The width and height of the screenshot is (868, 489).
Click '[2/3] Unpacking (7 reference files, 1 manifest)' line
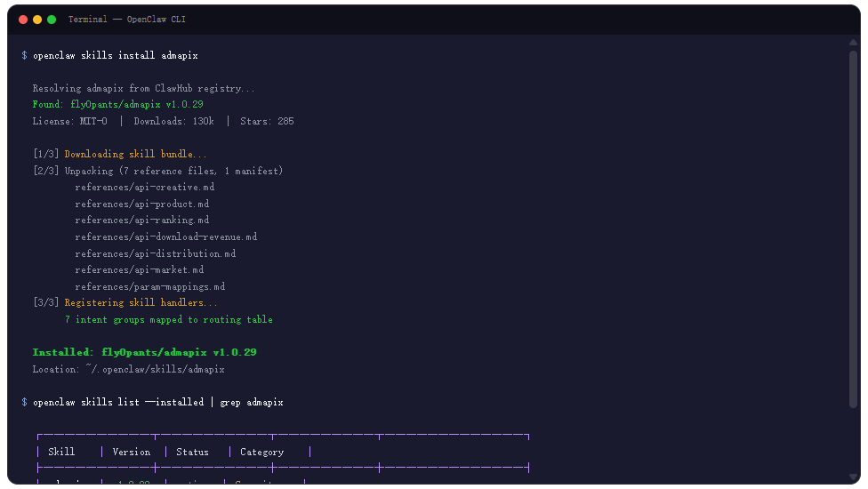click(x=157, y=171)
